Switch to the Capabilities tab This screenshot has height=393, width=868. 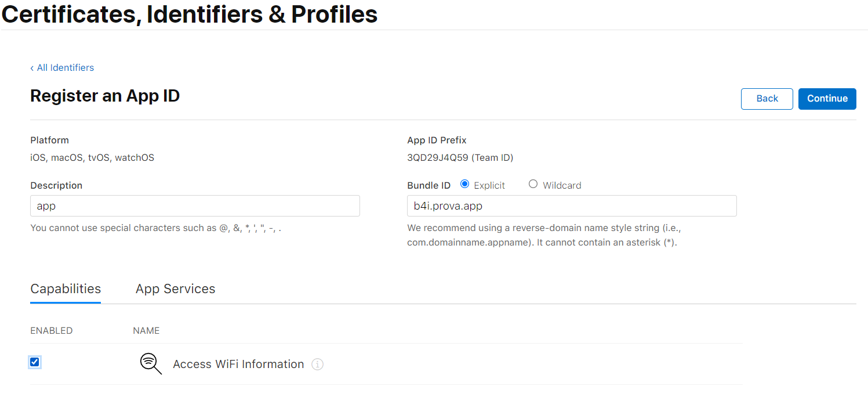coord(66,289)
